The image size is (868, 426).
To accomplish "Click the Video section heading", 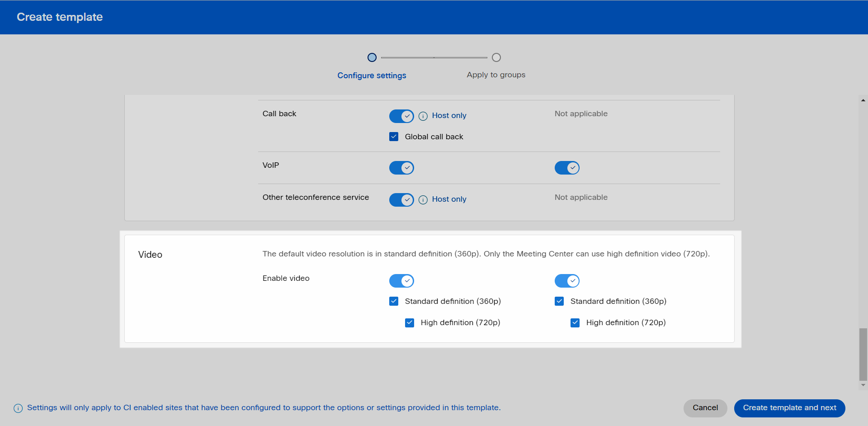I will tap(150, 255).
